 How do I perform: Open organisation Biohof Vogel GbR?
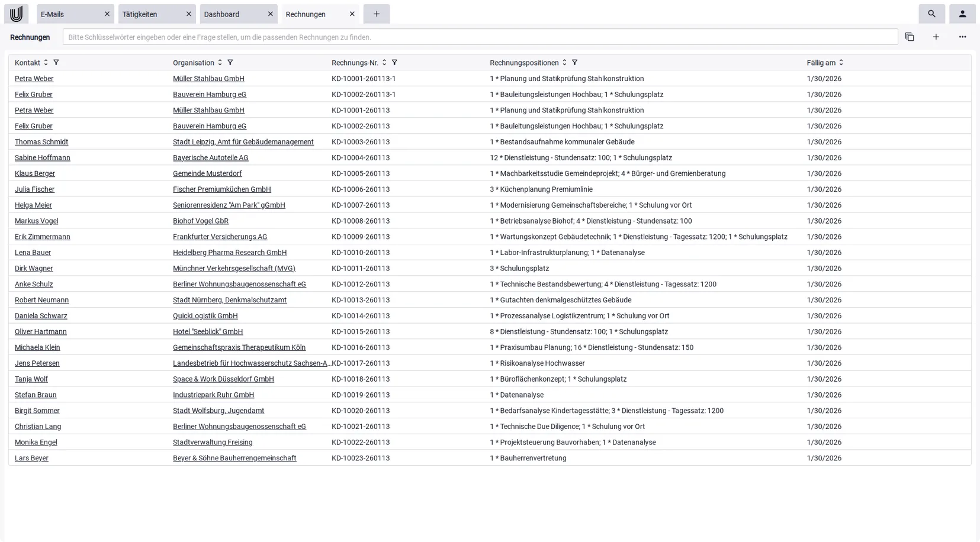pyautogui.click(x=201, y=221)
